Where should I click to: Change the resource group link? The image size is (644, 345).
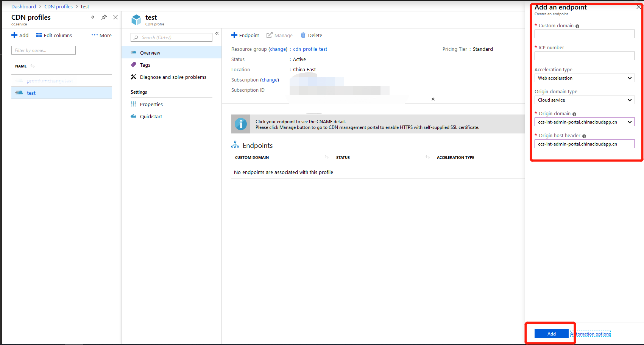(x=278, y=49)
